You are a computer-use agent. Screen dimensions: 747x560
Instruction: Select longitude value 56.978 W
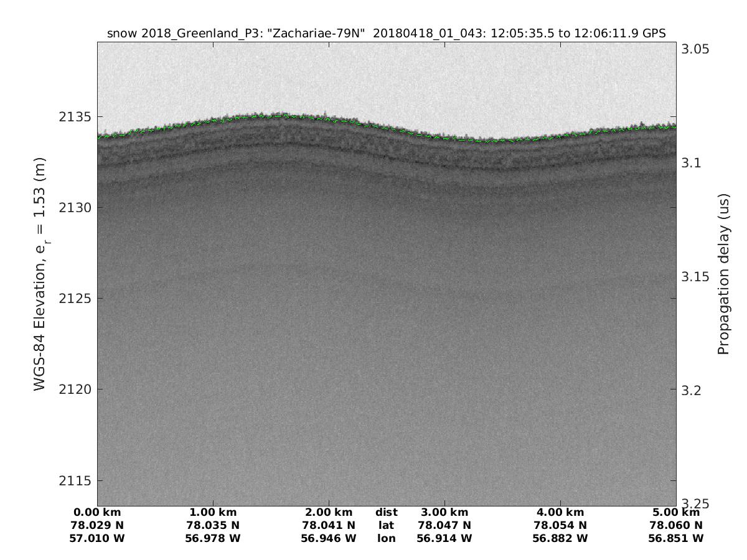(213, 538)
